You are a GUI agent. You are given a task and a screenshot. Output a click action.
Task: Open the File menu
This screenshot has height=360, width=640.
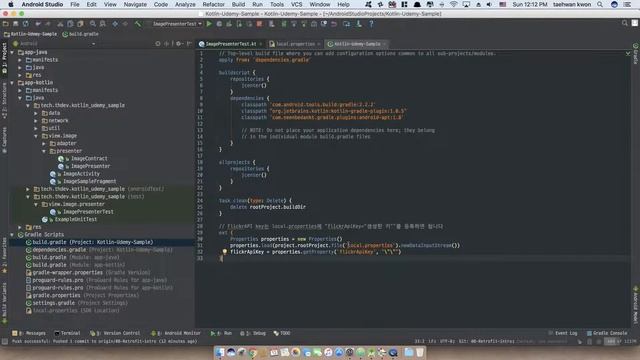tap(75, 4)
